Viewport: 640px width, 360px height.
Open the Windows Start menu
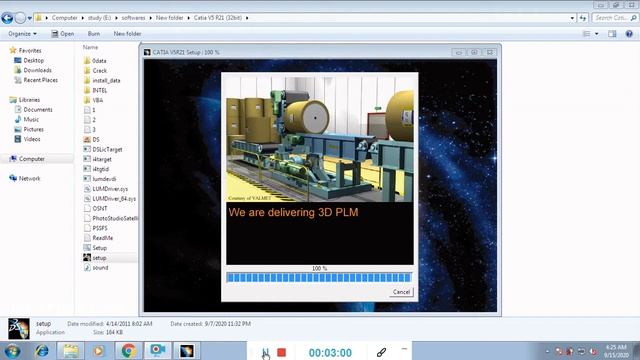pos(12,351)
